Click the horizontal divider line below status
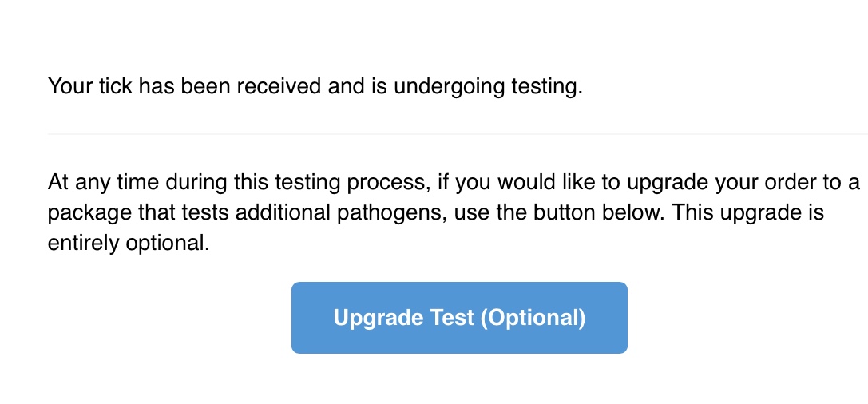The width and height of the screenshot is (868, 404). 458,134
